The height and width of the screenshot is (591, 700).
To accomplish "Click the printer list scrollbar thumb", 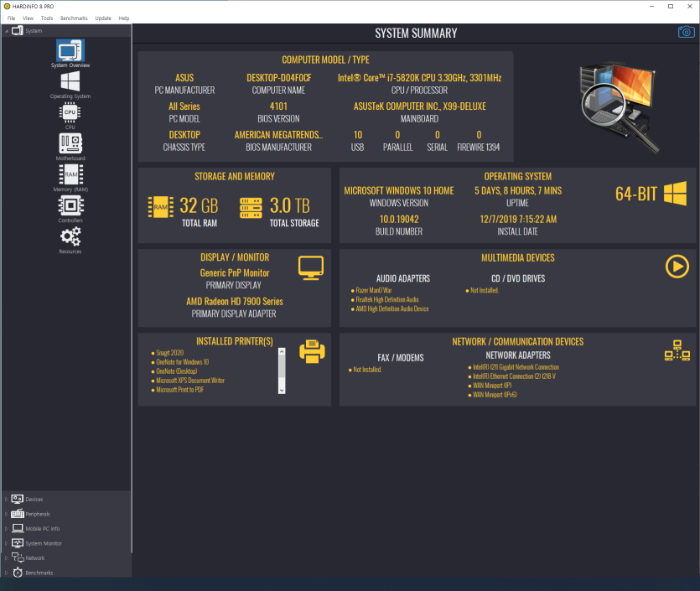I will pos(282,366).
